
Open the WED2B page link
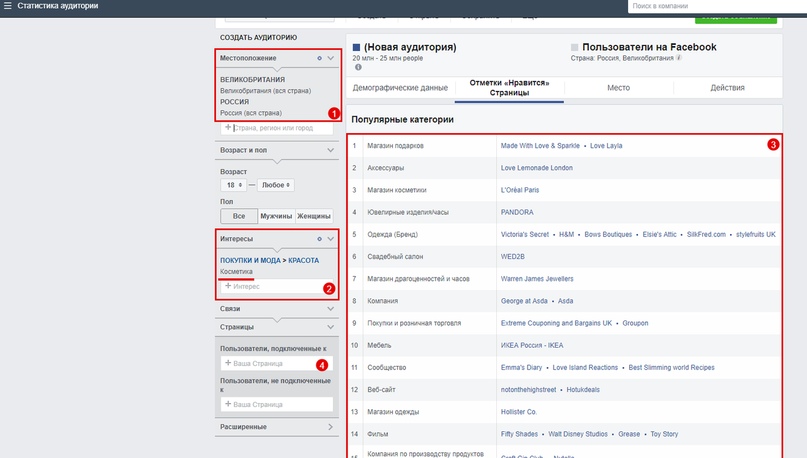click(513, 256)
